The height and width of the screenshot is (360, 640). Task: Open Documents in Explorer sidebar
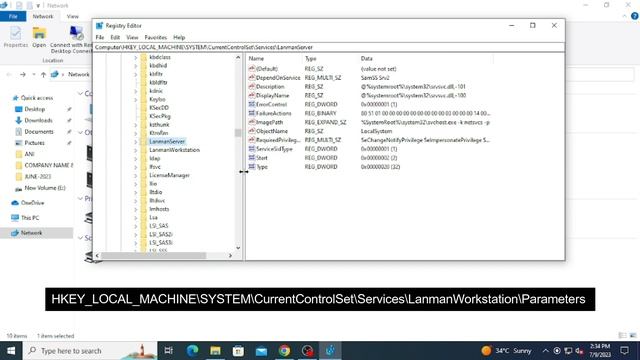point(38,132)
